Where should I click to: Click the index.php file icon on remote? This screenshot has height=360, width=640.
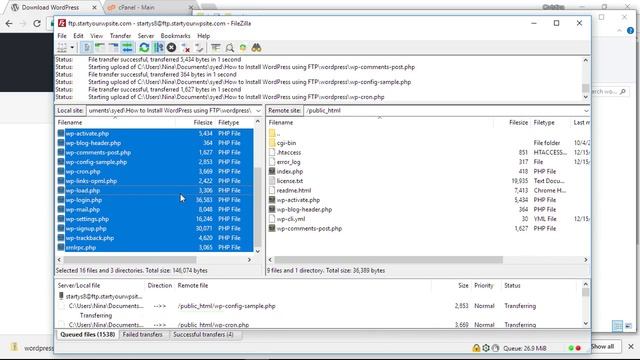tap(272, 171)
